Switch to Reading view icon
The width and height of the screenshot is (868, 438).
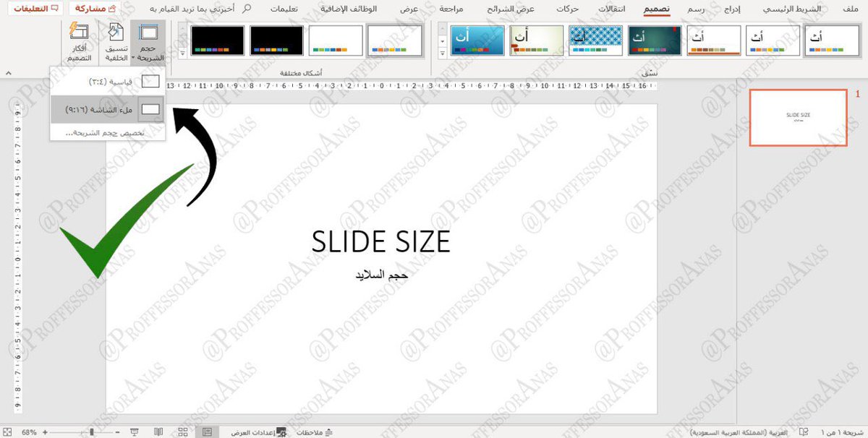158,432
